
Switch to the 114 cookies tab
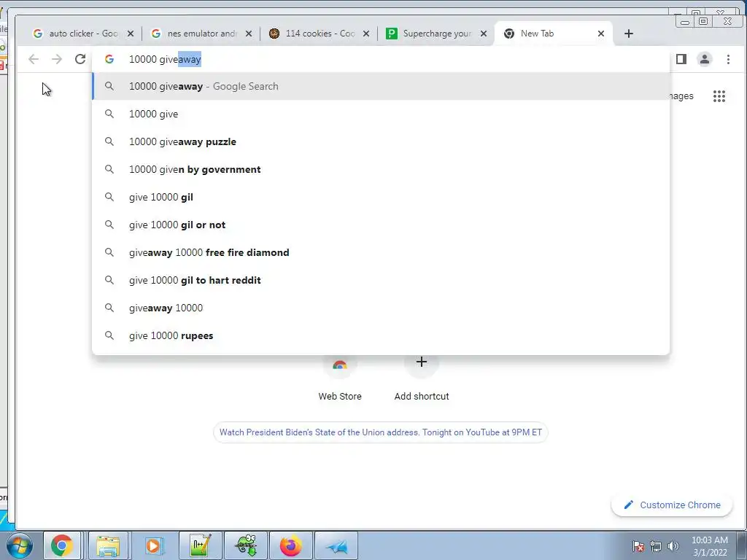(x=318, y=34)
